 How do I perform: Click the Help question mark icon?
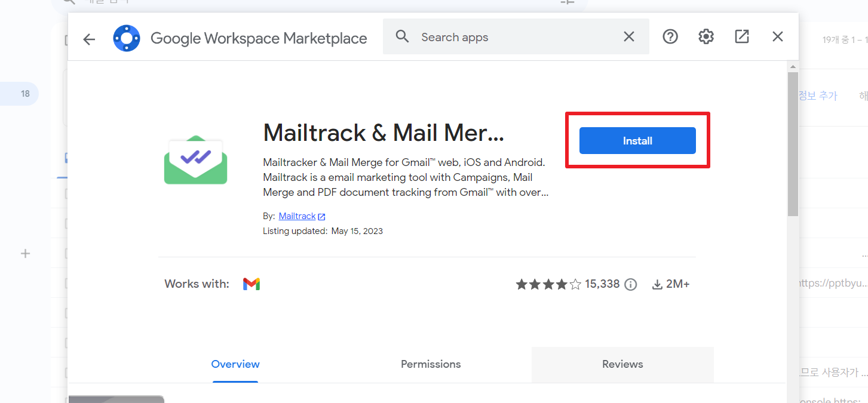tap(670, 36)
